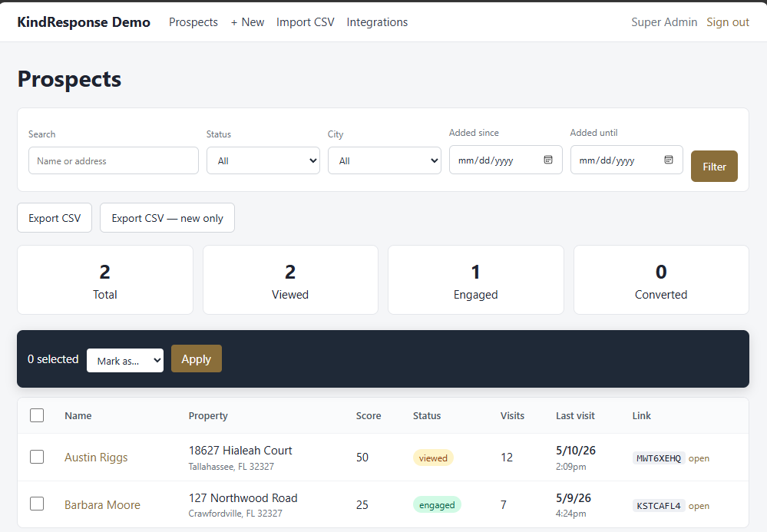Click 127 Northwood Road property address
Screen dimensions: 767x532
(x=243, y=497)
